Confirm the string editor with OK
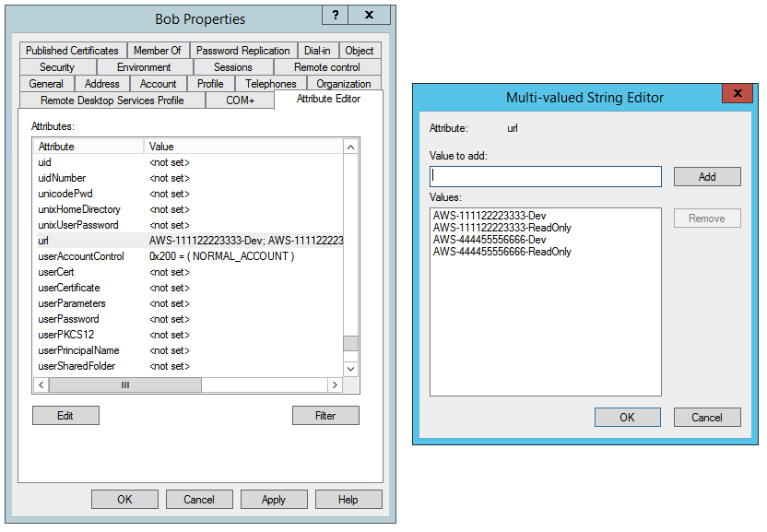The image size is (767, 532). 628,417
